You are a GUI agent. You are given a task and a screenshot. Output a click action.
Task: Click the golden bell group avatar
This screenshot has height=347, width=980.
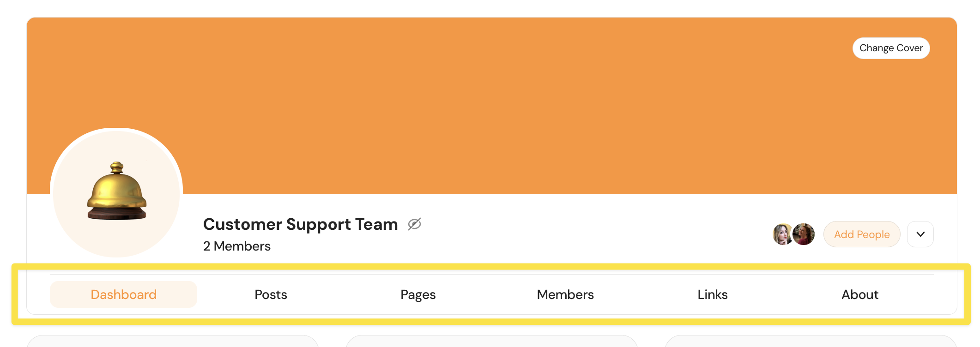(x=116, y=192)
